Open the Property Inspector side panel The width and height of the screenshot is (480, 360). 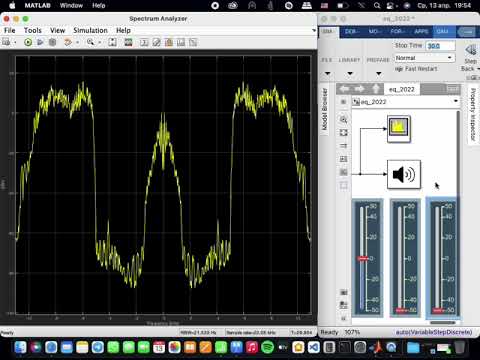(473, 114)
